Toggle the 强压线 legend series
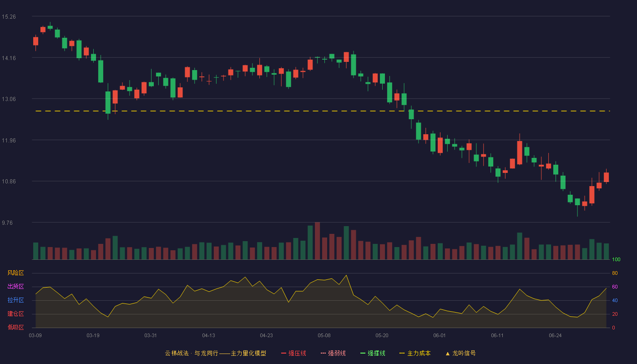 coord(293,353)
